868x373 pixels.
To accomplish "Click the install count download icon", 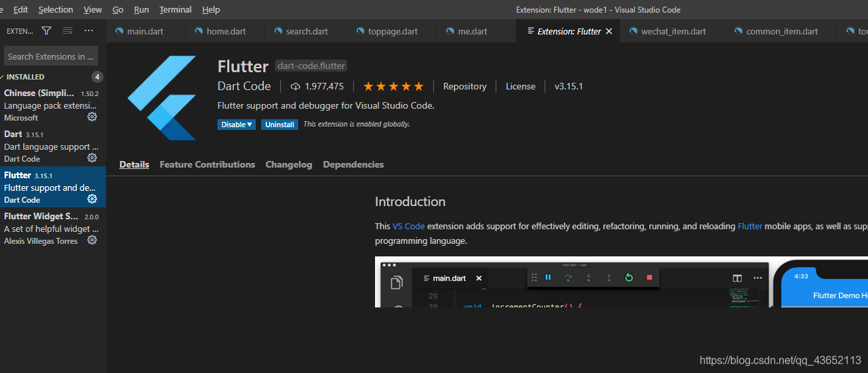I will [x=296, y=86].
